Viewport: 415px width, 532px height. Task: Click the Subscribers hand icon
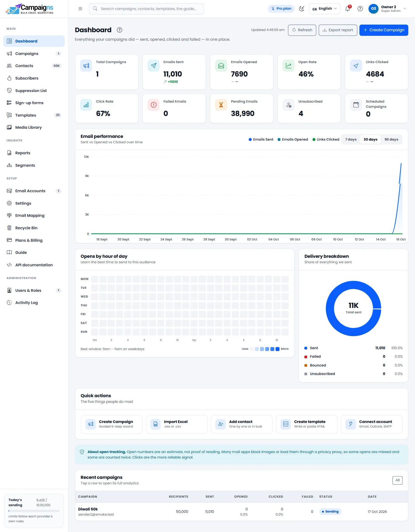[x=9, y=78]
